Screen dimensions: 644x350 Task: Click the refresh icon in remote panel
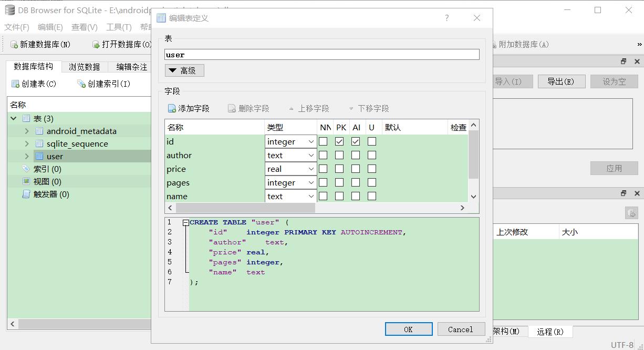coord(631,213)
